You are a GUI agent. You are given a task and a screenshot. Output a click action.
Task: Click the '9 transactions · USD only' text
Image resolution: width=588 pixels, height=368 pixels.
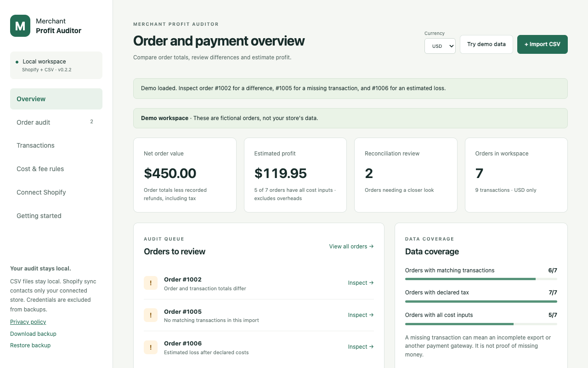pos(506,190)
